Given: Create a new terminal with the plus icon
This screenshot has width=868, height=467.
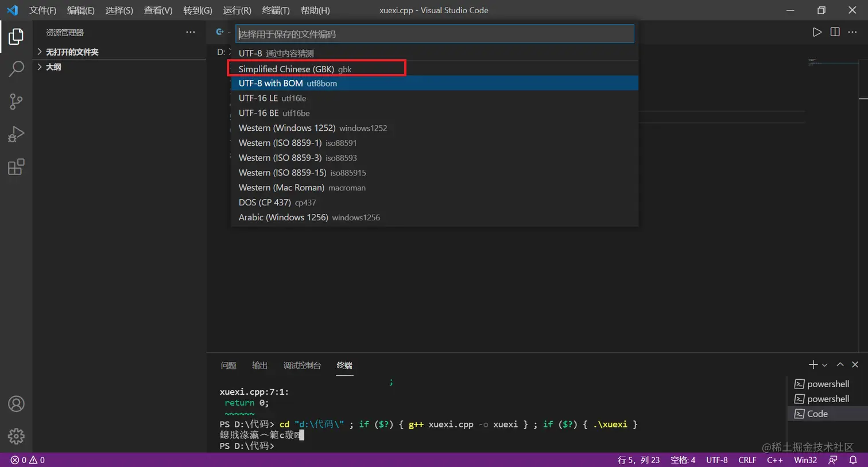Looking at the screenshot, I should coord(812,364).
